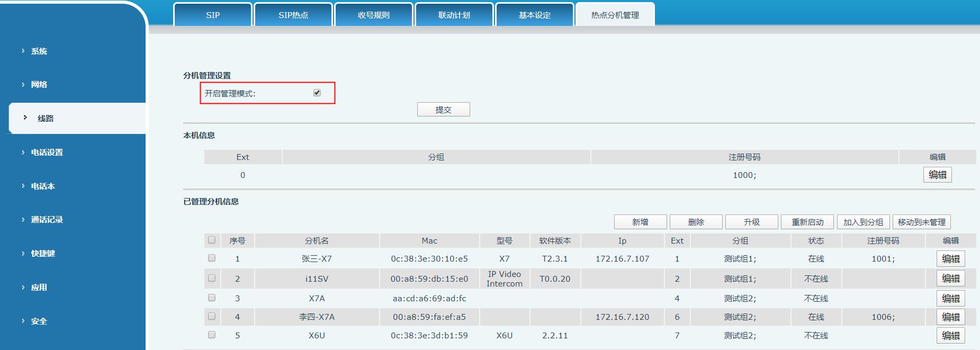Screen dimensions: 980x350
Task: Open the 基本设定 tab
Action: tap(535, 15)
